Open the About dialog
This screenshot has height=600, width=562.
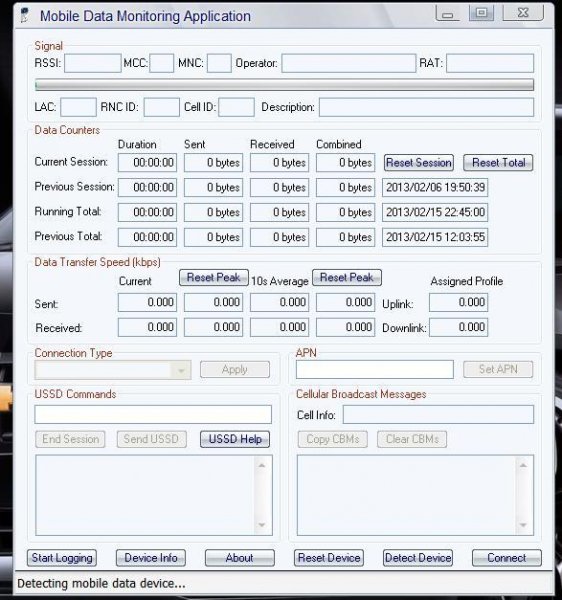pos(239,558)
